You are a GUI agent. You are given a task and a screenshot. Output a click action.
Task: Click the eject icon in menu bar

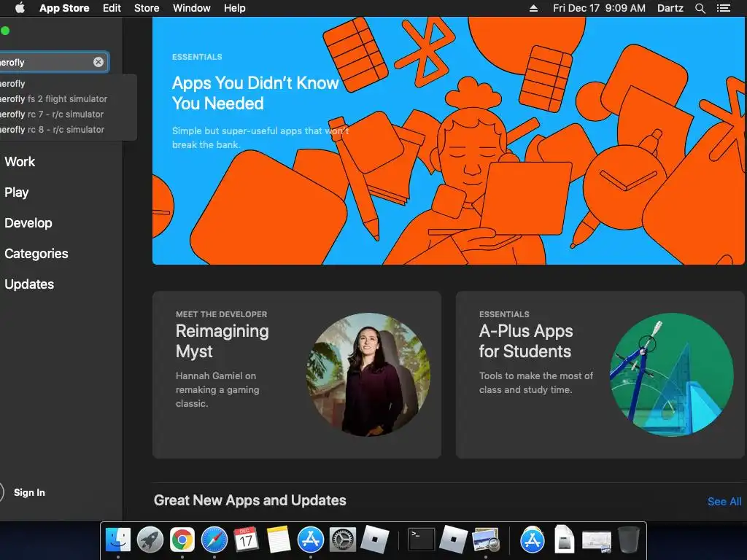[533, 8]
